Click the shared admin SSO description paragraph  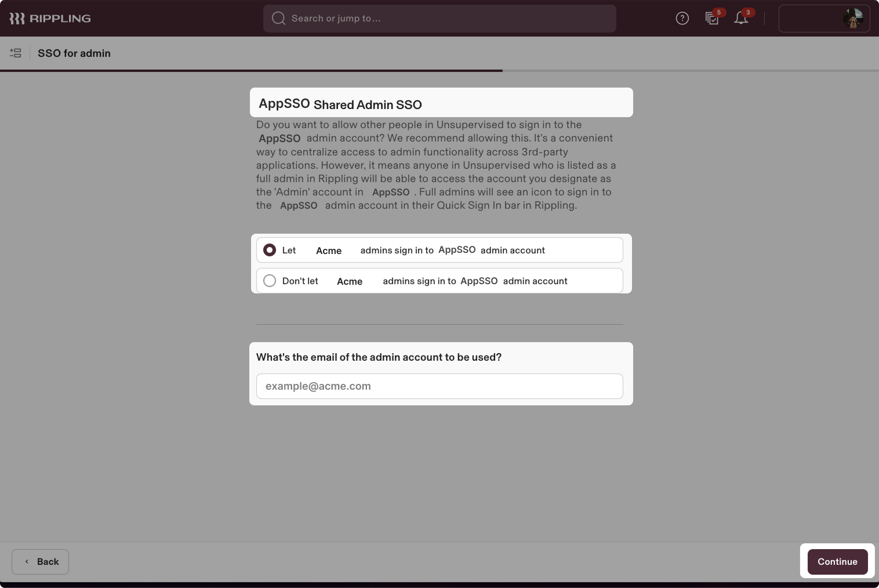(x=435, y=165)
